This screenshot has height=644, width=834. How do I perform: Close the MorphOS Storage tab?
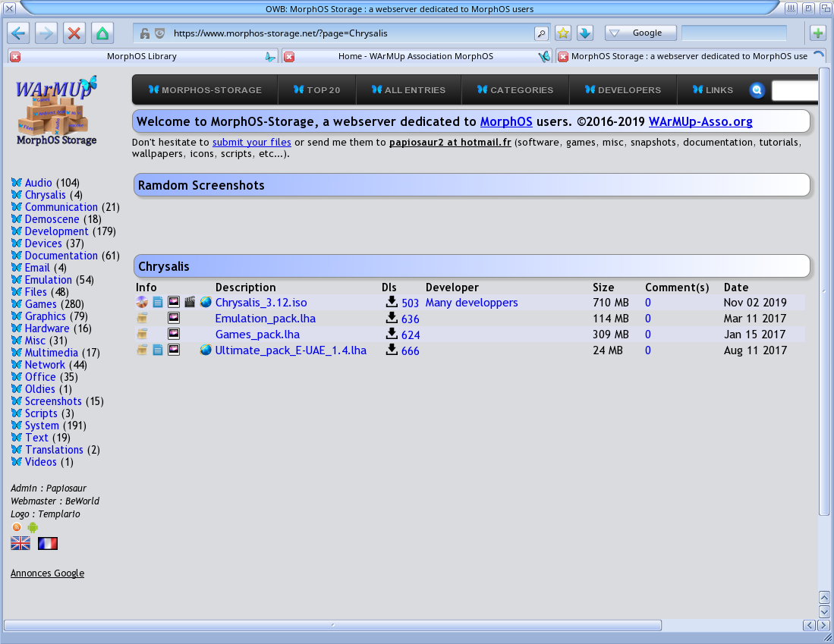coord(563,56)
